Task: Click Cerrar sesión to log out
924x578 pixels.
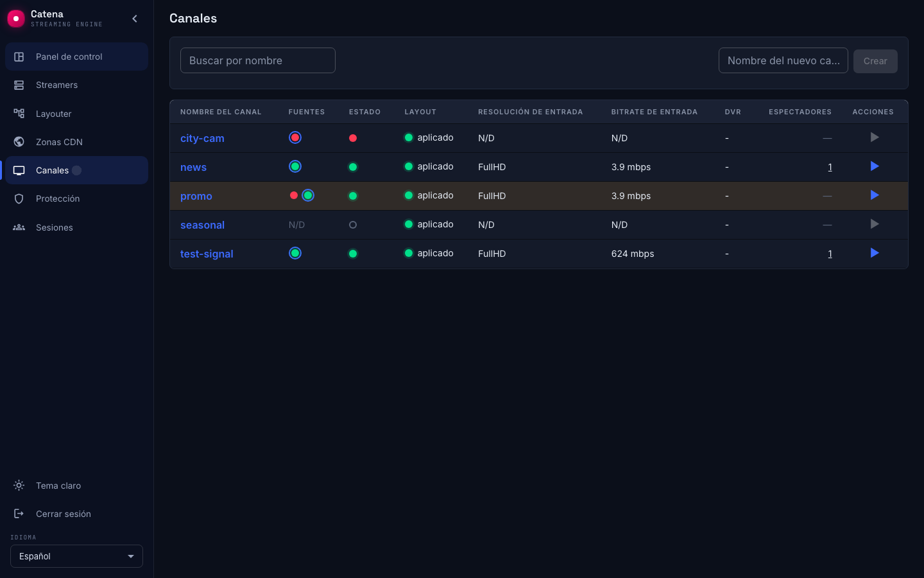Action: pos(76,514)
